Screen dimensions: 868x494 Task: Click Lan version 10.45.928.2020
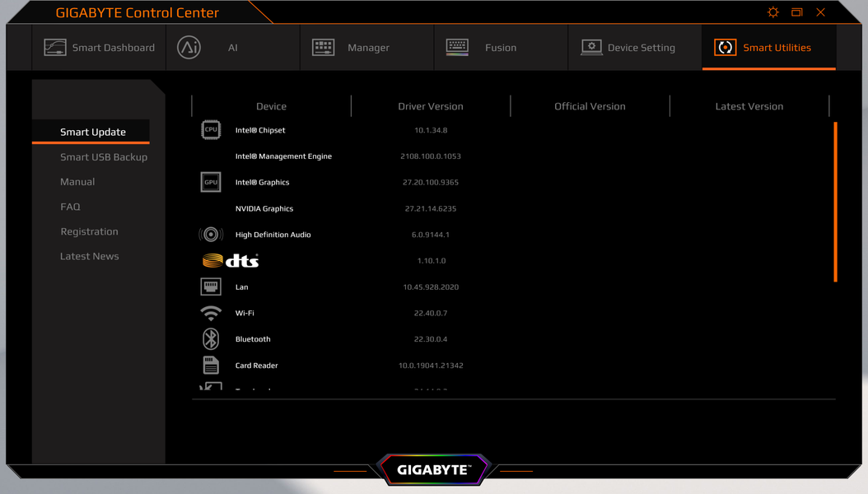tap(431, 287)
